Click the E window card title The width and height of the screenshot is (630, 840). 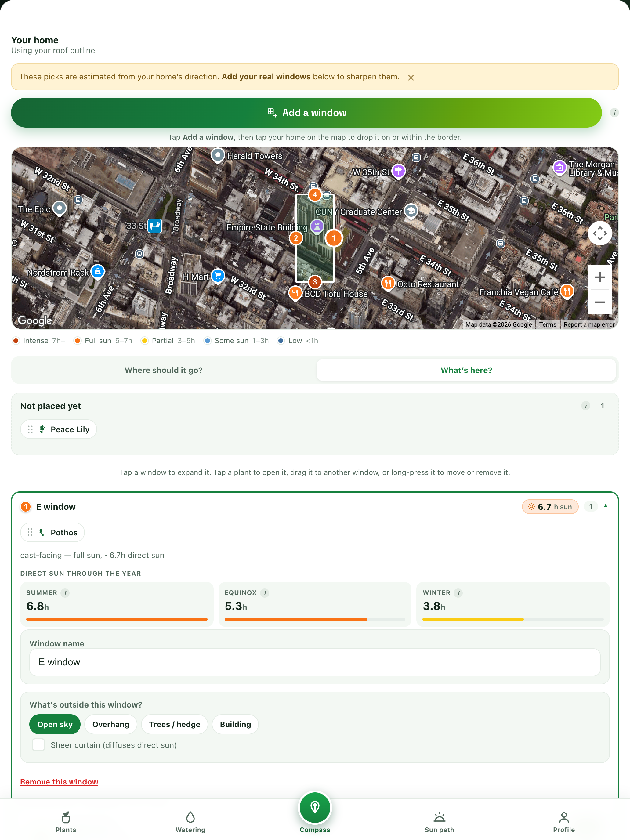56,507
